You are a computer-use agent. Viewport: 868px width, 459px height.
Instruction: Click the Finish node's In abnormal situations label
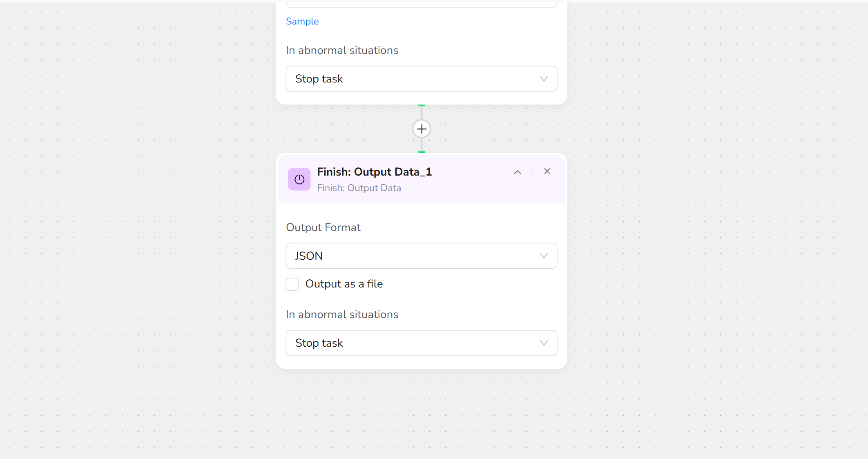tap(342, 314)
